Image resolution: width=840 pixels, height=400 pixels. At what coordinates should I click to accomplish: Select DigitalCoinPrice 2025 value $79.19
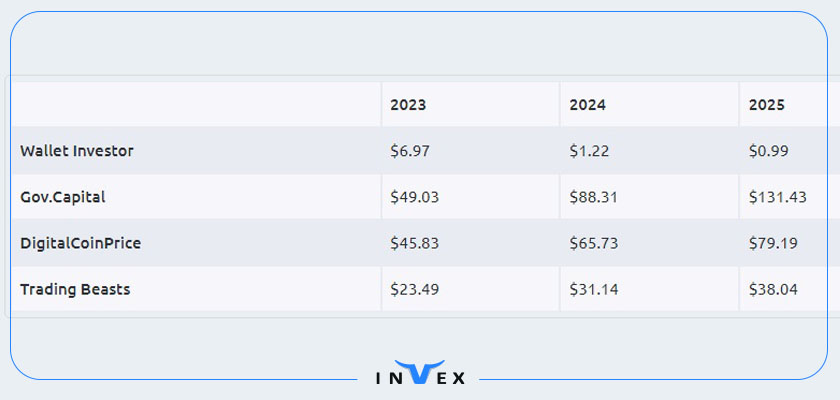click(x=773, y=244)
